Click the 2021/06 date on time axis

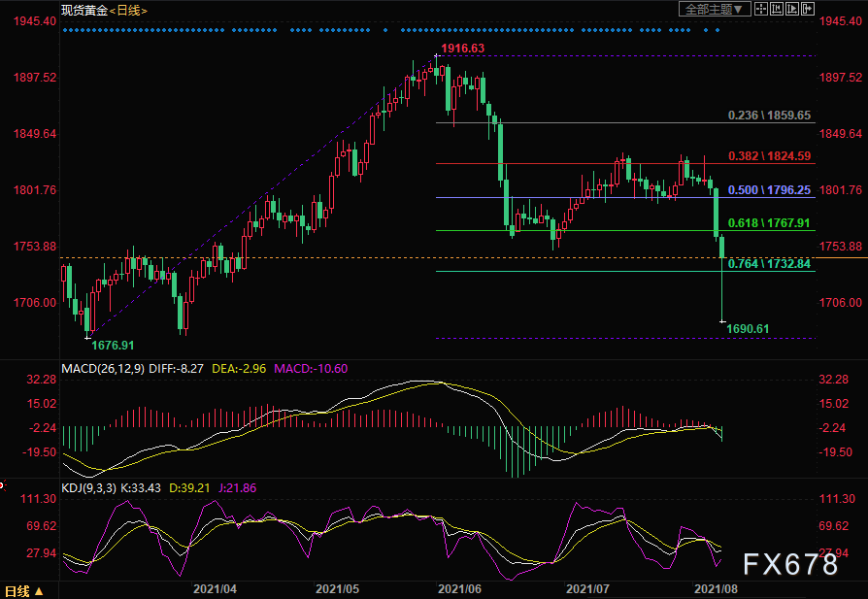tap(459, 589)
